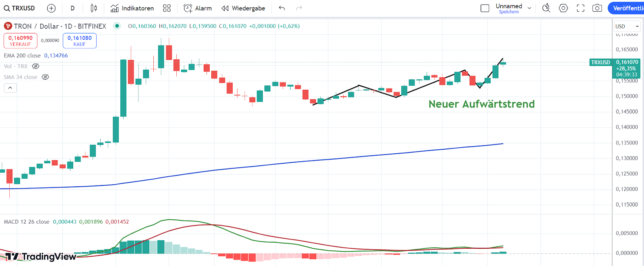This screenshot has width=644, height=266.
Task: Open the quick search icon
Action: pyautogui.click(x=546, y=8)
